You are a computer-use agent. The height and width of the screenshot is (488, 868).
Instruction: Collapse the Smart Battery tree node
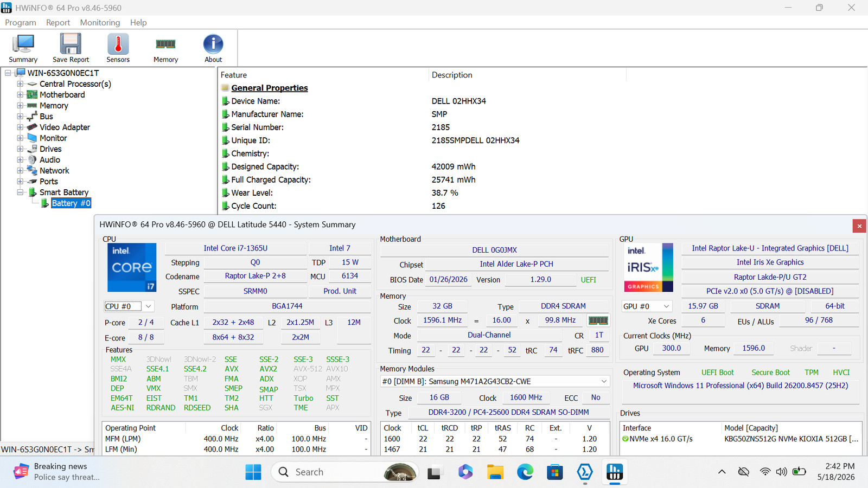20,192
